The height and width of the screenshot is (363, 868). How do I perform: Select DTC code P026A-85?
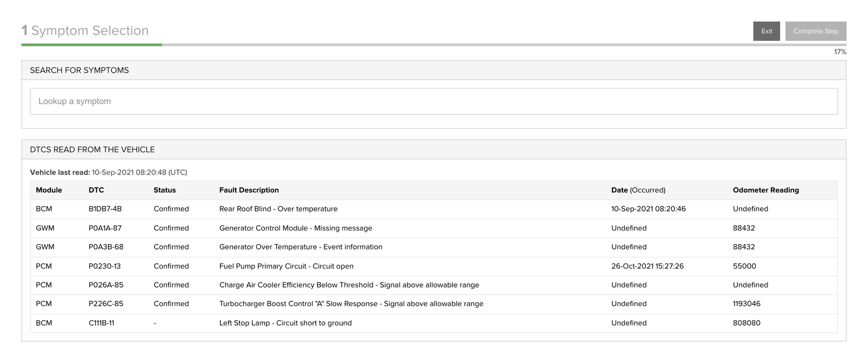coord(106,285)
